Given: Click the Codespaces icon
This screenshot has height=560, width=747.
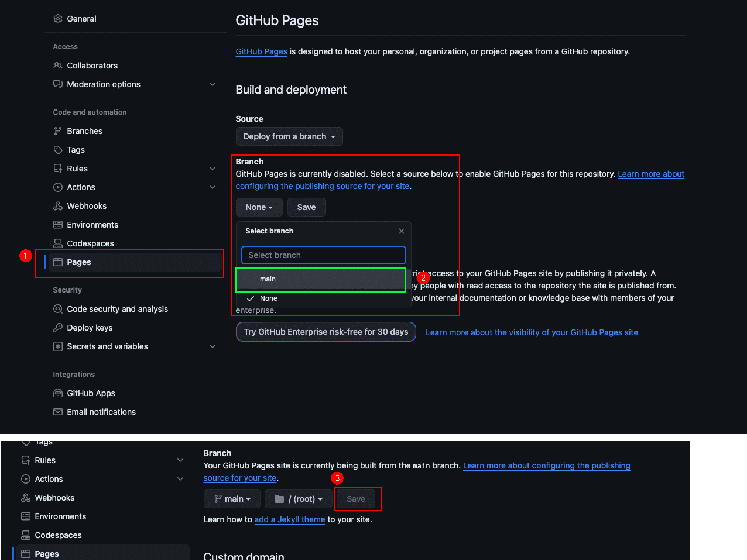Looking at the screenshot, I should pos(58,243).
